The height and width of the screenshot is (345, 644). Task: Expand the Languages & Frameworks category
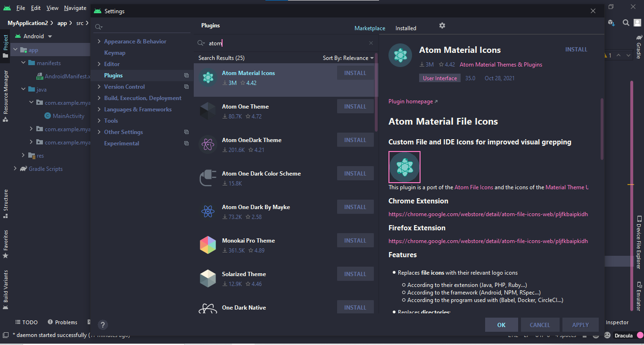click(x=99, y=109)
